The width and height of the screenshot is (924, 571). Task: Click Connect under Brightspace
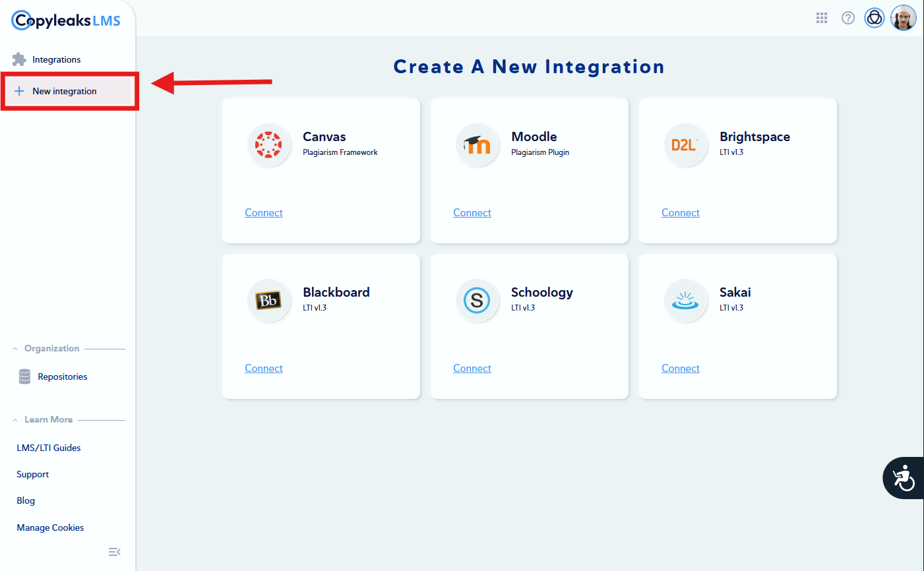(x=681, y=212)
